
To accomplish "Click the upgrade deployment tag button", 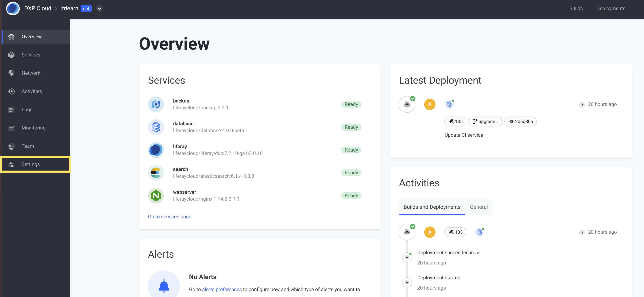I will [486, 121].
